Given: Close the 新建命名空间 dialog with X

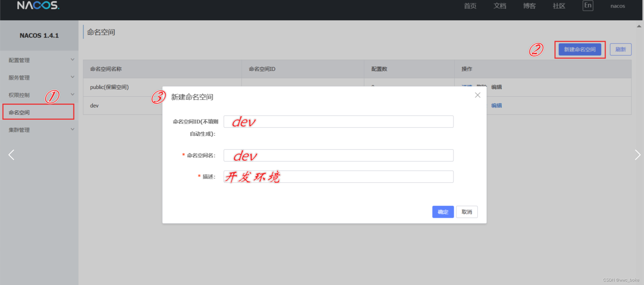Looking at the screenshot, I should (x=478, y=95).
